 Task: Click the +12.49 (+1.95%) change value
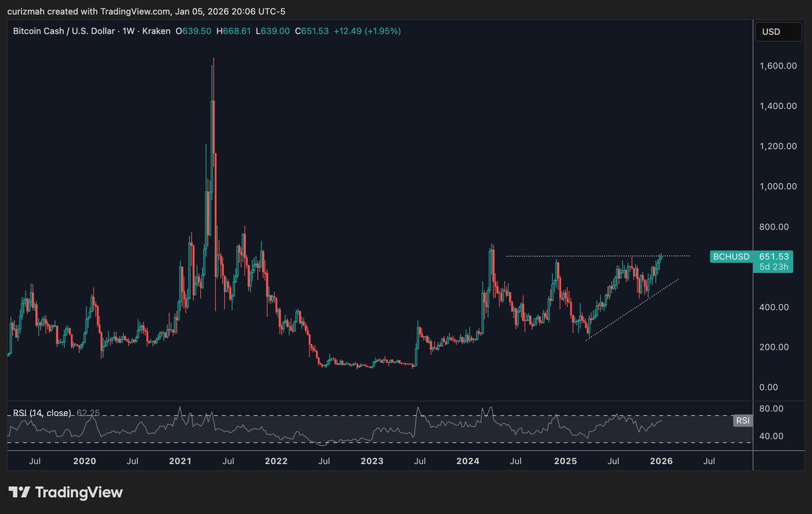point(368,32)
